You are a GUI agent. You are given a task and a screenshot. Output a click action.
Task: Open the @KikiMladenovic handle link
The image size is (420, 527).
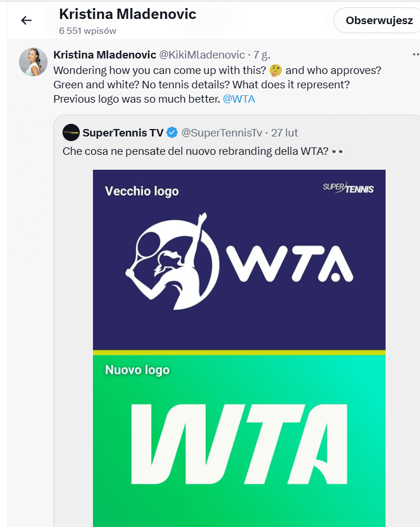pyautogui.click(x=201, y=55)
